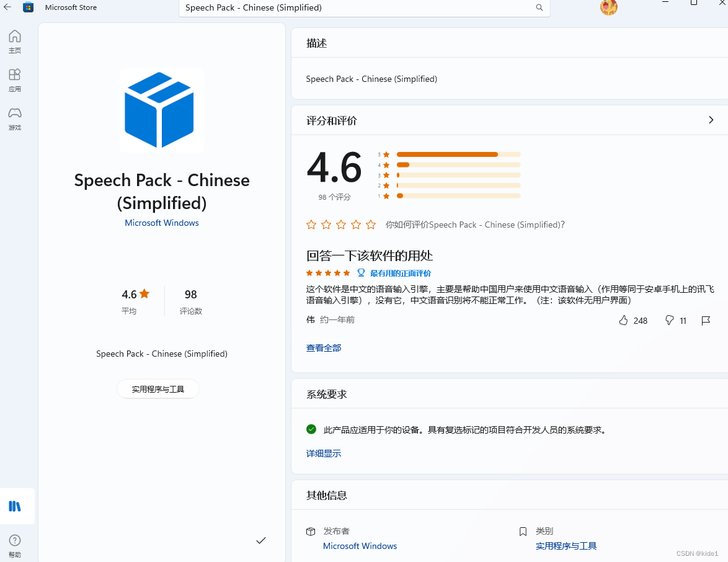Screen dimensions: 728x562
Task: Rate two stars for Speech Pack
Action: pyautogui.click(x=326, y=225)
